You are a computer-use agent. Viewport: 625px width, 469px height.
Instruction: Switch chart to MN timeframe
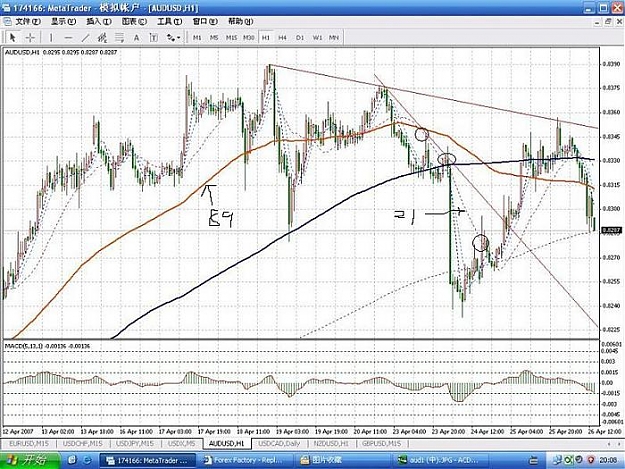(x=334, y=37)
